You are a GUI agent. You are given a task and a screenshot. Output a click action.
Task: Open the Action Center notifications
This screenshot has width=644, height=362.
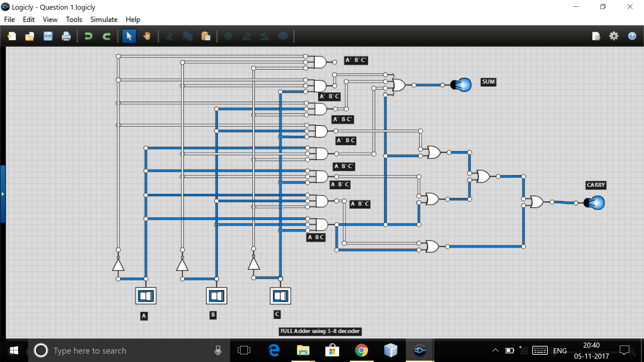pos(625,351)
